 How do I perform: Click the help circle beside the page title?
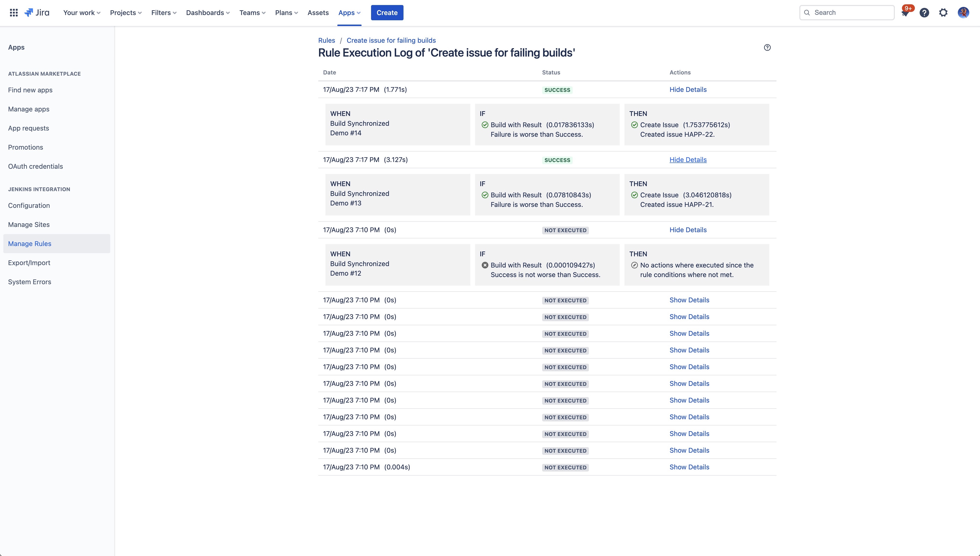pyautogui.click(x=768, y=47)
